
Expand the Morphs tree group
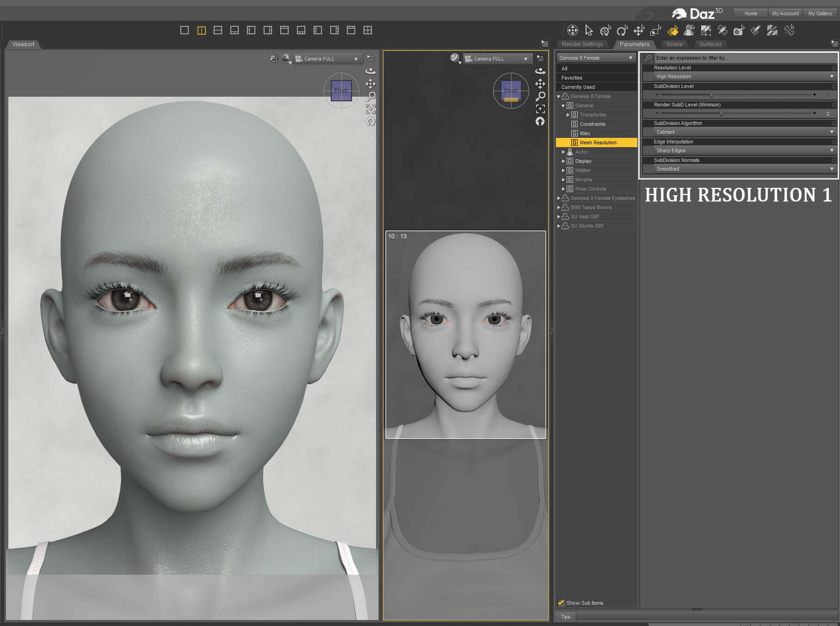pos(563,180)
